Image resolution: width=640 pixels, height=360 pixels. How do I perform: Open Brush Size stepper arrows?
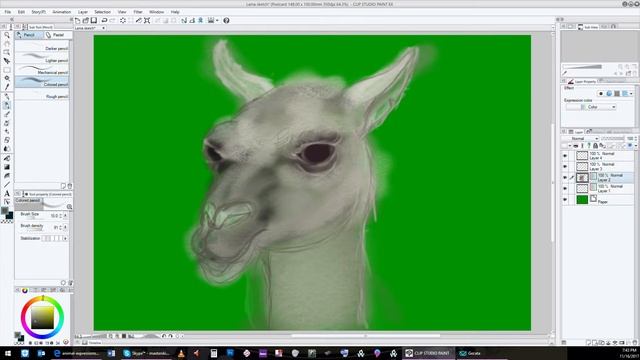[x=61, y=216]
